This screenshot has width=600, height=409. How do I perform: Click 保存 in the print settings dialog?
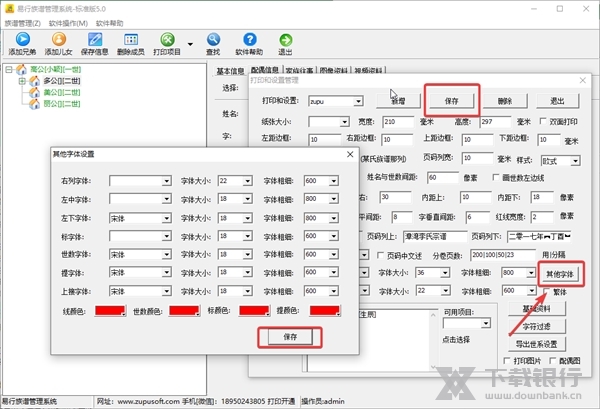pos(452,101)
